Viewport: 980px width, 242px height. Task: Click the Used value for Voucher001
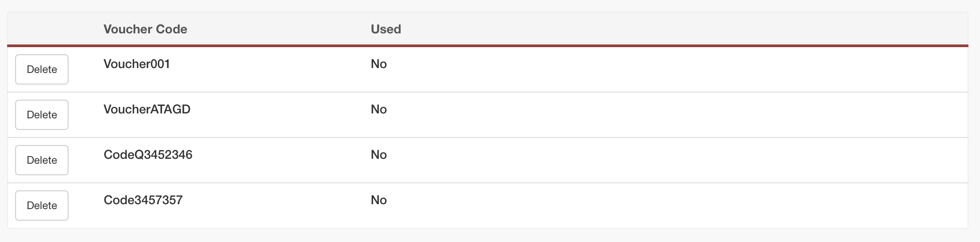point(379,64)
